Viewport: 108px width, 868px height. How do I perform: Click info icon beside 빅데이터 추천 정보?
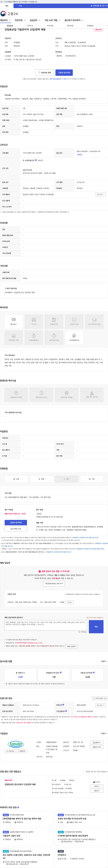click(18, 807)
